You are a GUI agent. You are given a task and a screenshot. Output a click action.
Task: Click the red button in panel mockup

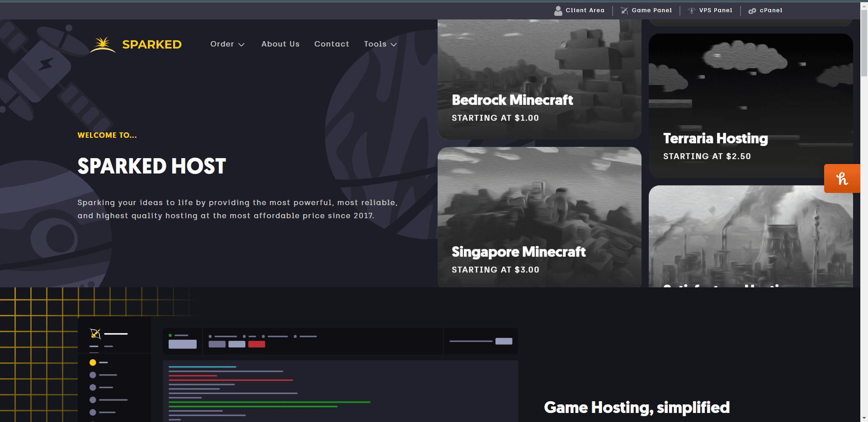(x=257, y=344)
